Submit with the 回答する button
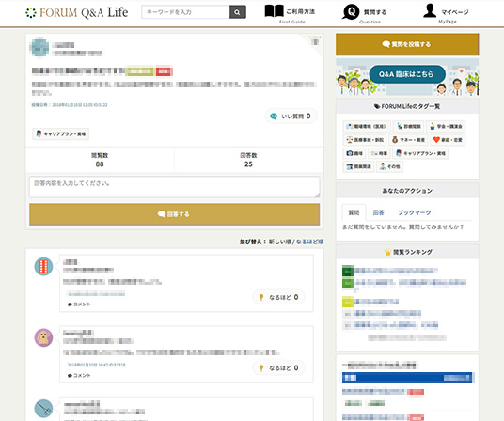This screenshot has height=421, width=504. tap(175, 214)
